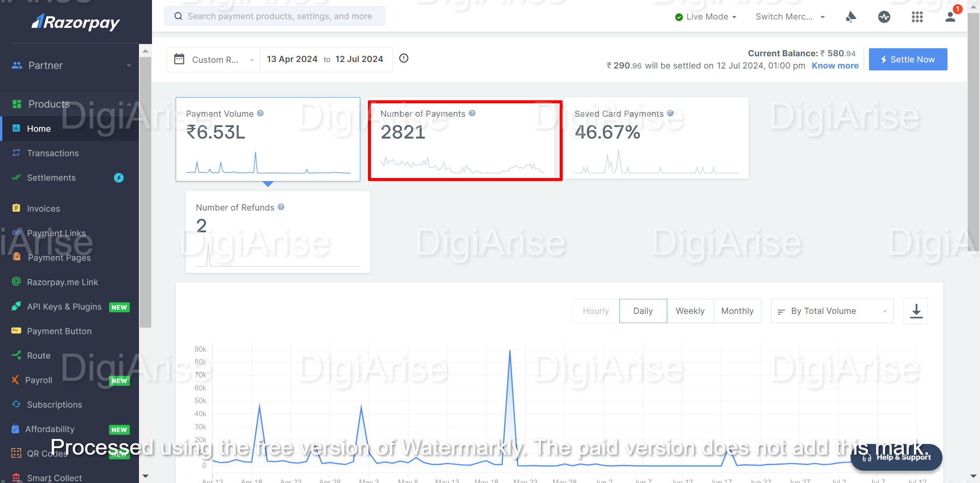The image size is (980, 483).
Task: Open the apps grid icon
Action: click(917, 17)
